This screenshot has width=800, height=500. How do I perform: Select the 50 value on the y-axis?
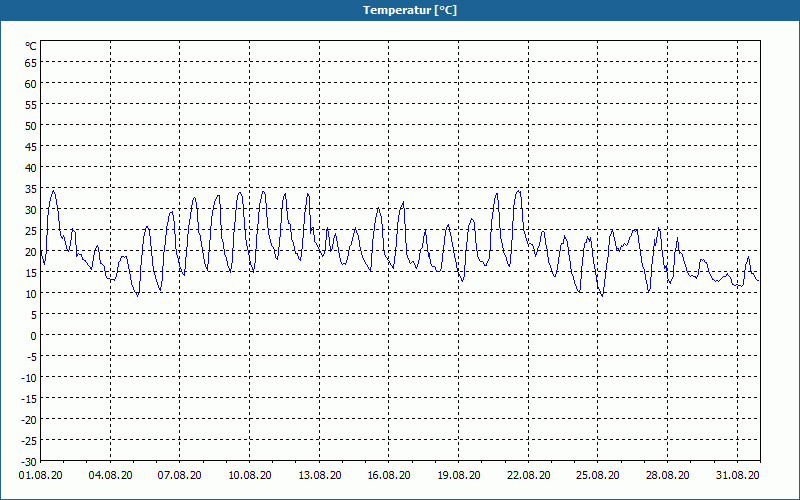point(31,126)
